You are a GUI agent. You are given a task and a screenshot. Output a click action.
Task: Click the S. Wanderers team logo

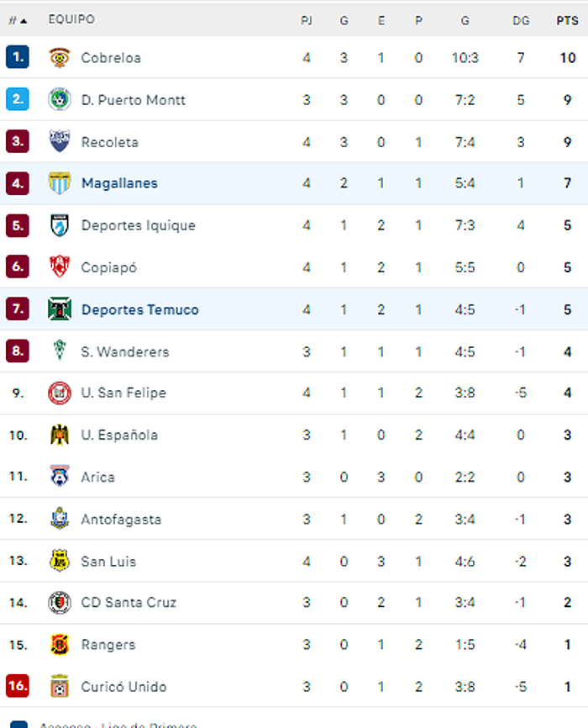click(x=60, y=351)
